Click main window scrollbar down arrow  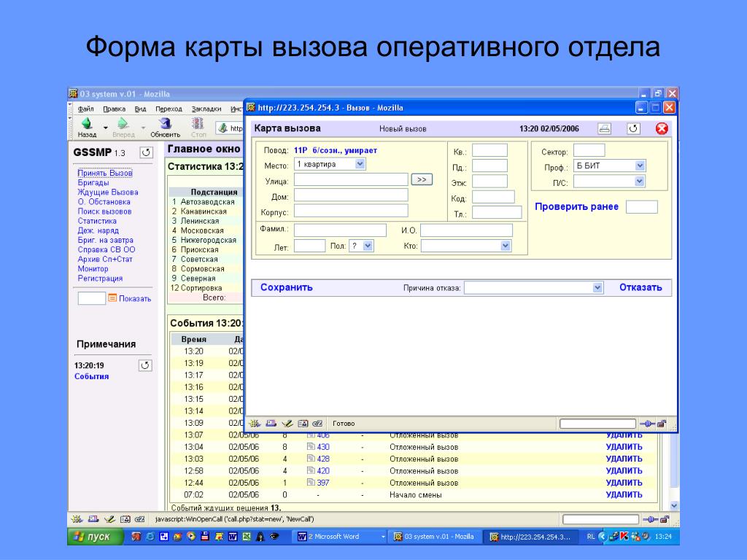(x=674, y=506)
